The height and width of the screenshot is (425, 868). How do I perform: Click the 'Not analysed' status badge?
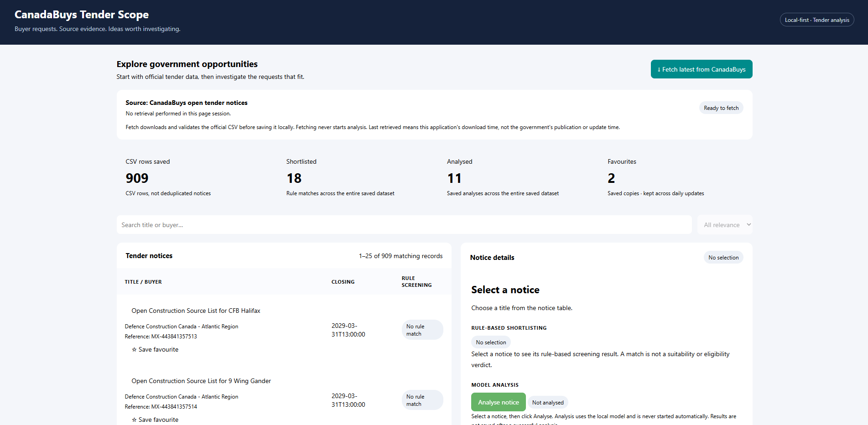tap(548, 403)
